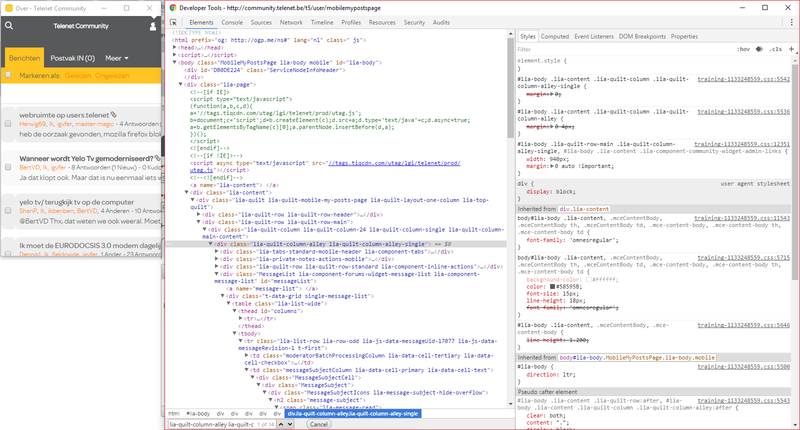Click the diamond animations icon in Styles toolbar
The image size is (800, 430).
pos(759,49)
